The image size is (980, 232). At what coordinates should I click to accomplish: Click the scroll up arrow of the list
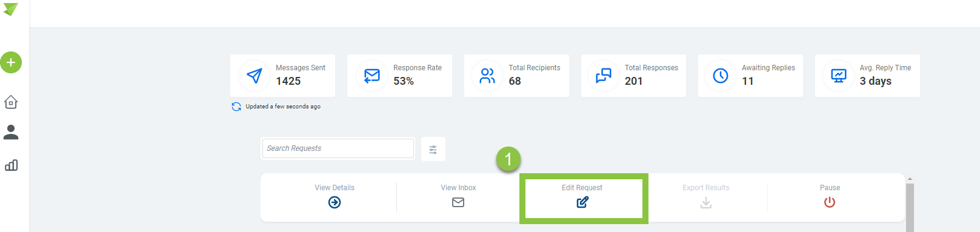910,179
